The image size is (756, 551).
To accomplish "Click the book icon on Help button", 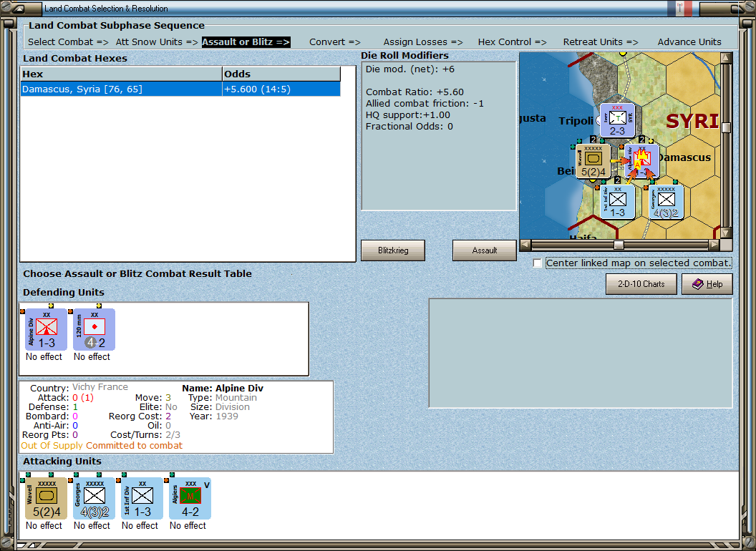I will (x=698, y=284).
